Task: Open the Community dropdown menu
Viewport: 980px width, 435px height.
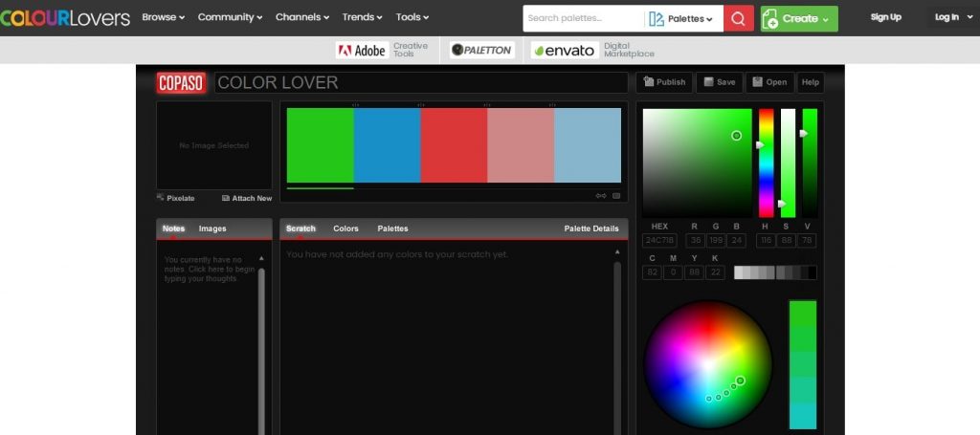Action: coord(230,17)
